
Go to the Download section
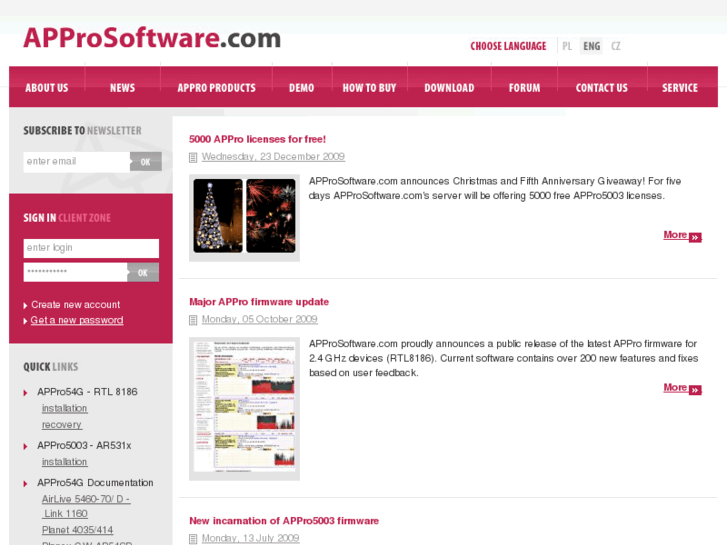point(449,88)
